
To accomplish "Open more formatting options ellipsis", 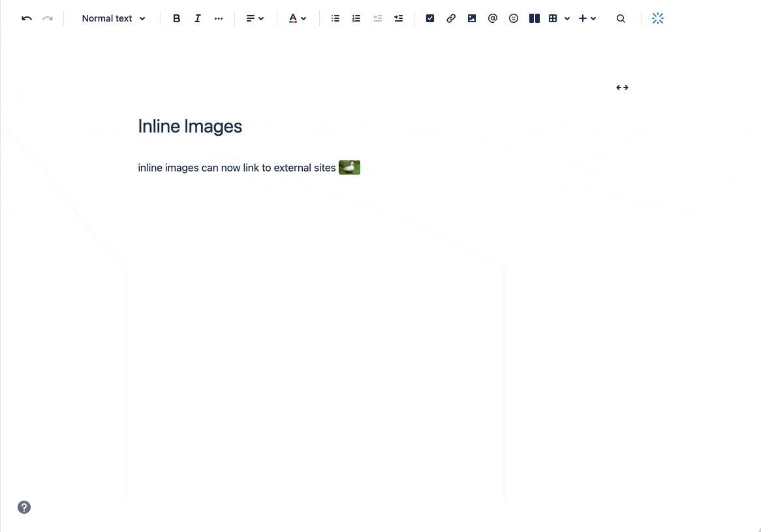I will pyautogui.click(x=219, y=18).
